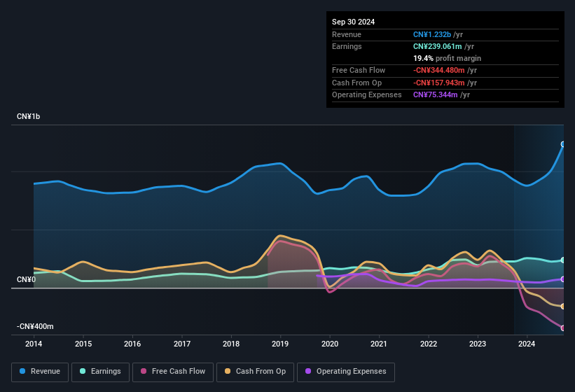Click the 19.4% profit margin text
This screenshot has width=575, height=392.
point(447,58)
